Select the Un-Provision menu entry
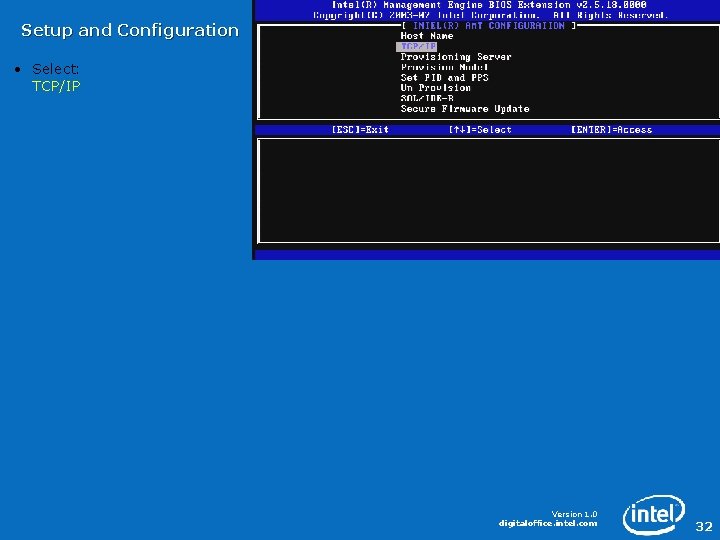 435,88
